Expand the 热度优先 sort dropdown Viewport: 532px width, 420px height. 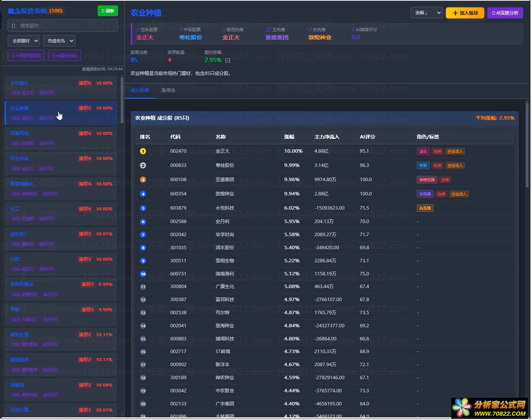tap(59, 41)
